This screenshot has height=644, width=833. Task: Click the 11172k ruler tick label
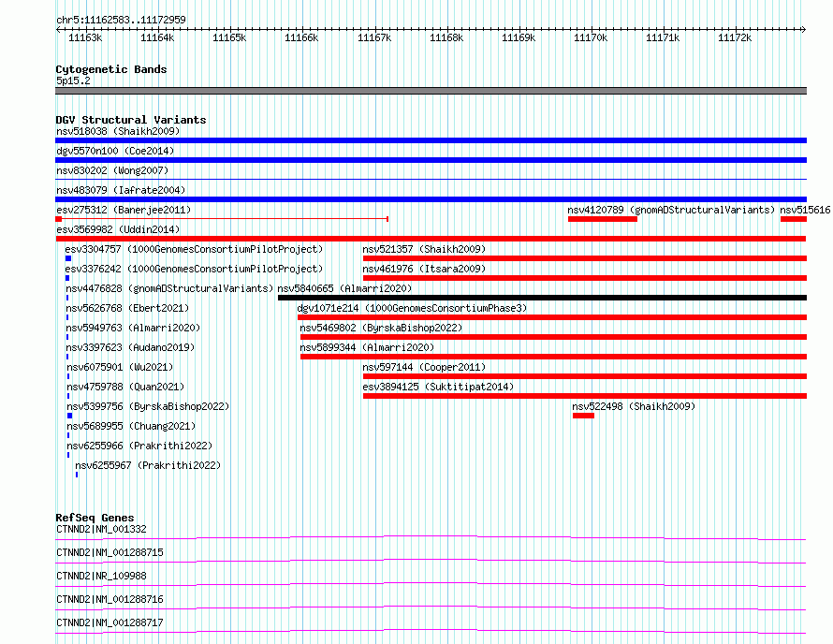(x=735, y=37)
